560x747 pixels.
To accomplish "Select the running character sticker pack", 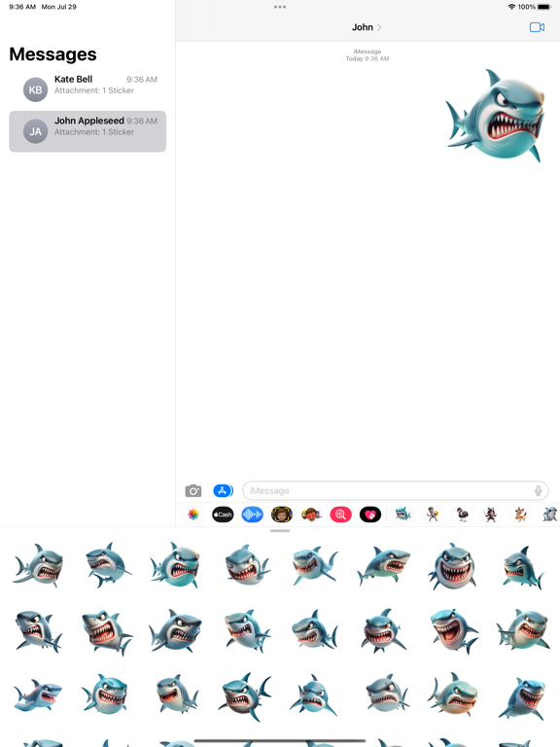I will 433,514.
